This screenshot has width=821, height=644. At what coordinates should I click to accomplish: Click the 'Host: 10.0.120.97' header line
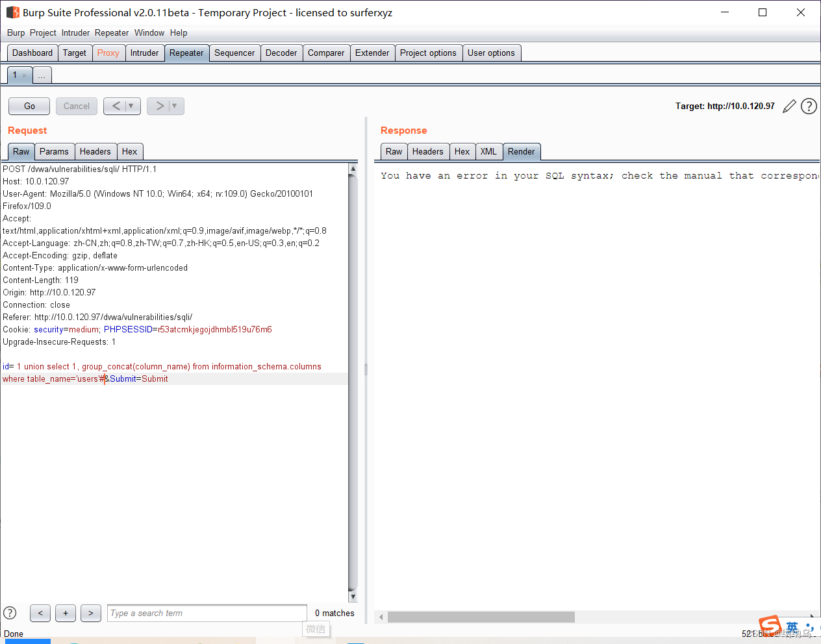(x=36, y=182)
